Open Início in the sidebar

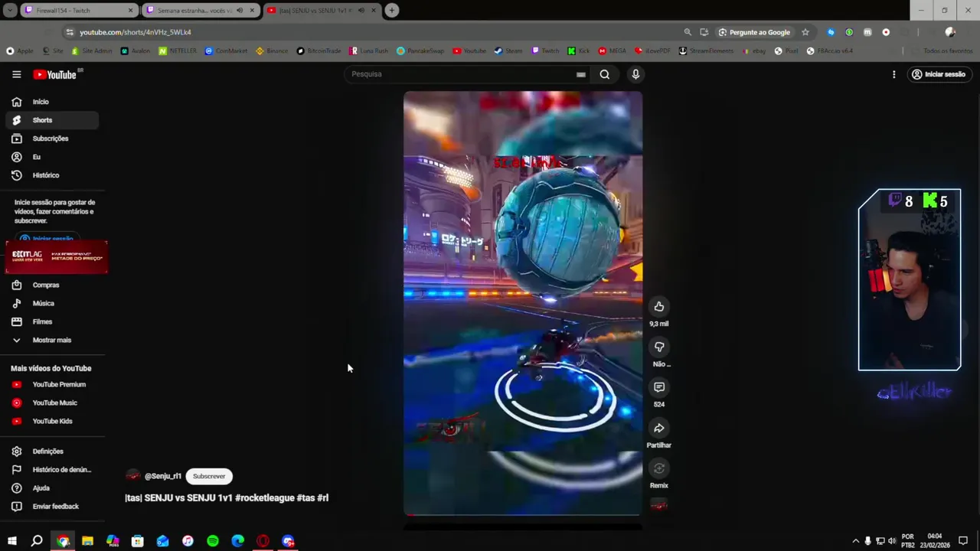(52, 102)
